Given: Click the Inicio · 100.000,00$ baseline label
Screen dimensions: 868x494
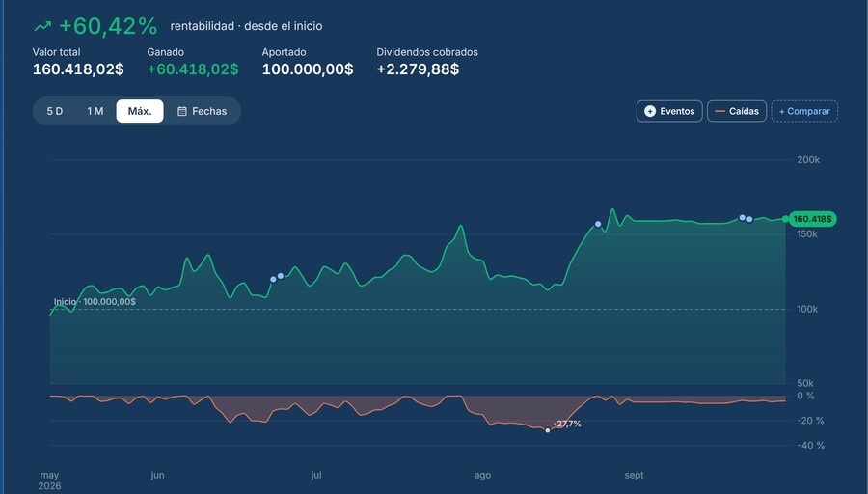Looking at the screenshot, I should pyautogui.click(x=95, y=302).
